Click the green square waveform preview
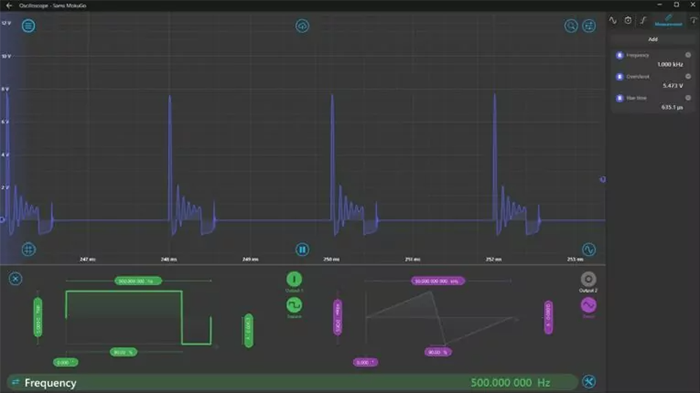The height and width of the screenshot is (393, 700). (138, 318)
